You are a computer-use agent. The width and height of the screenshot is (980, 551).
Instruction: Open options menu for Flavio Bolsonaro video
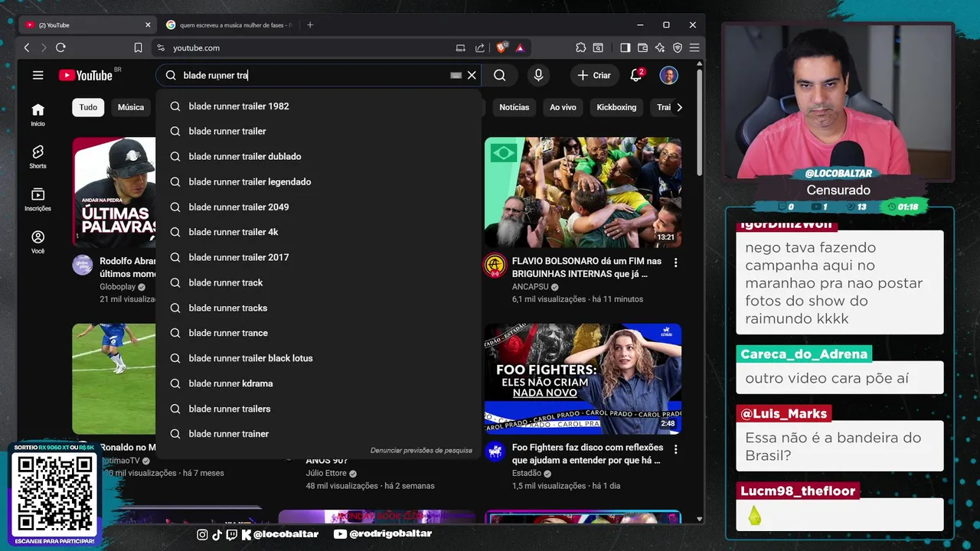click(x=675, y=262)
